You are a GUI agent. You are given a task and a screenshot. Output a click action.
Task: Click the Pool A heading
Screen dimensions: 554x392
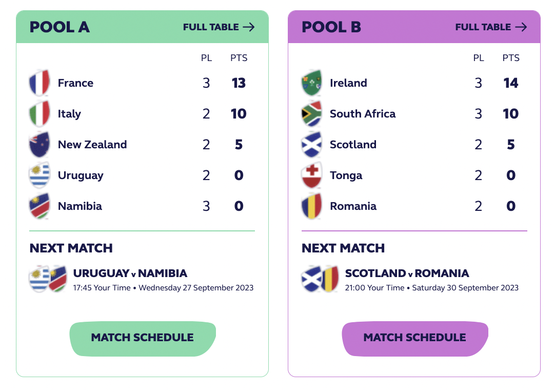coord(60,27)
